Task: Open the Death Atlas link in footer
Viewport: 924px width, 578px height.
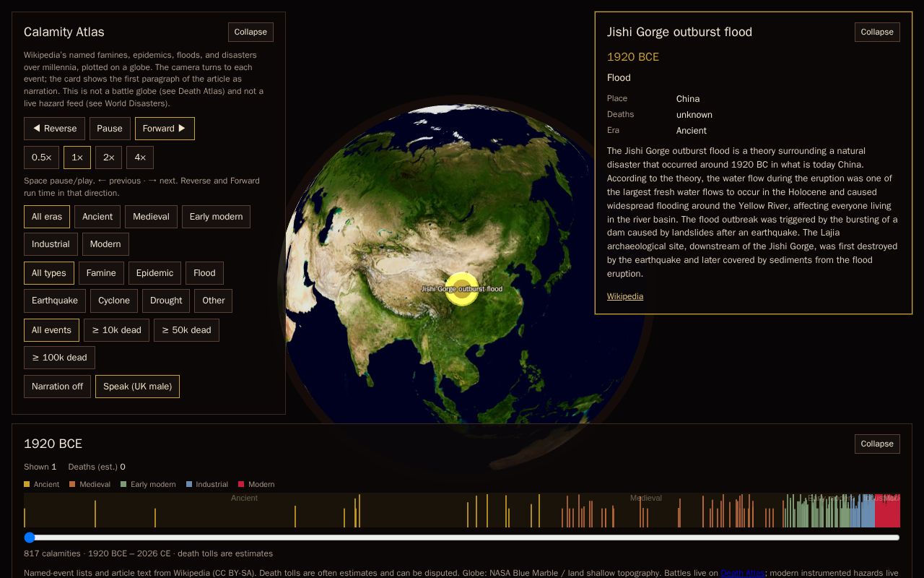Action: (742, 573)
